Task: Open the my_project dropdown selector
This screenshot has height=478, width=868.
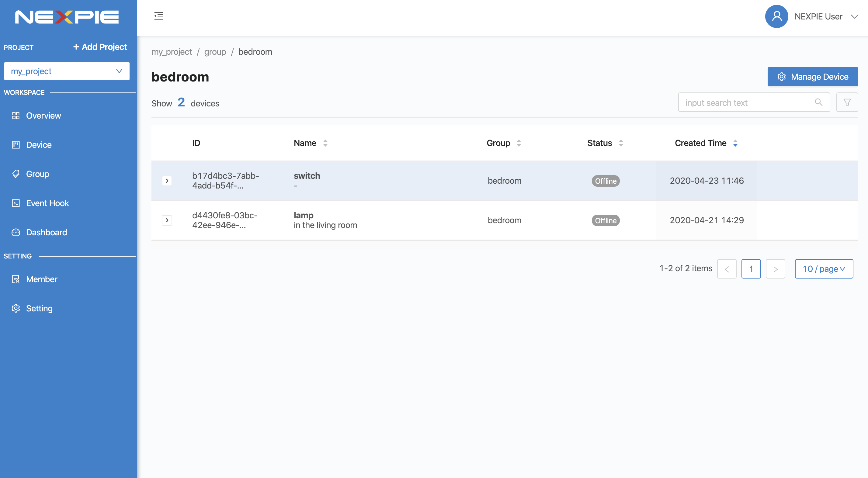Action: (x=67, y=71)
